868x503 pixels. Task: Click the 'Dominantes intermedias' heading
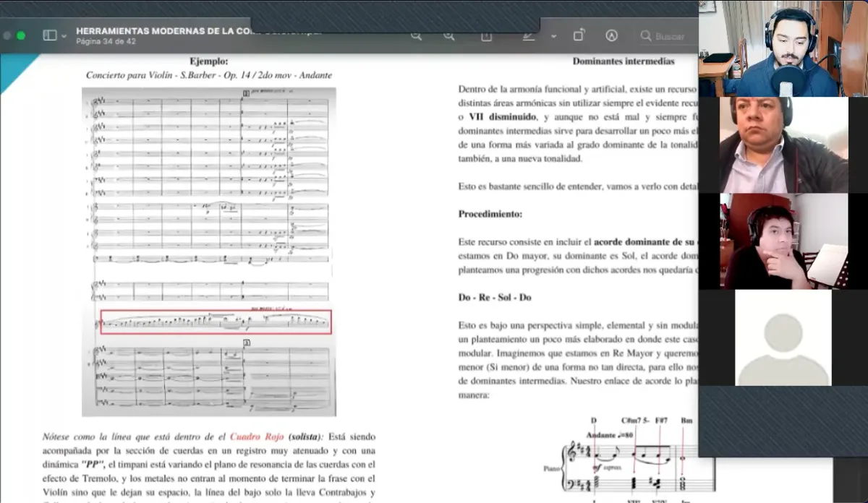click(624, 61)
